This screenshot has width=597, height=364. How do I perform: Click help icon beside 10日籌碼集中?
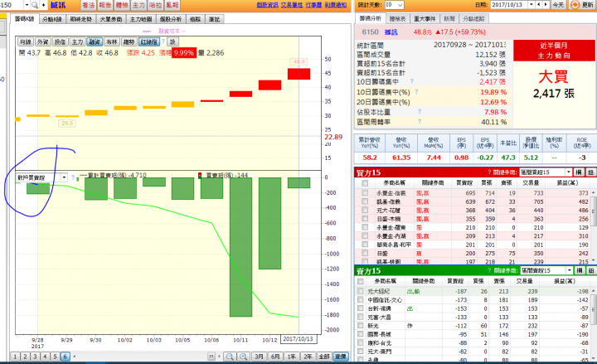tap(411, 81)
